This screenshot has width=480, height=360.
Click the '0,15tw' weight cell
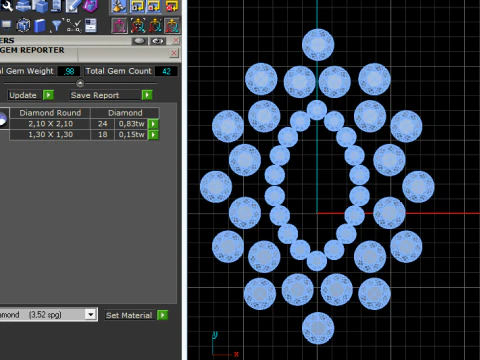click(131, 135)
